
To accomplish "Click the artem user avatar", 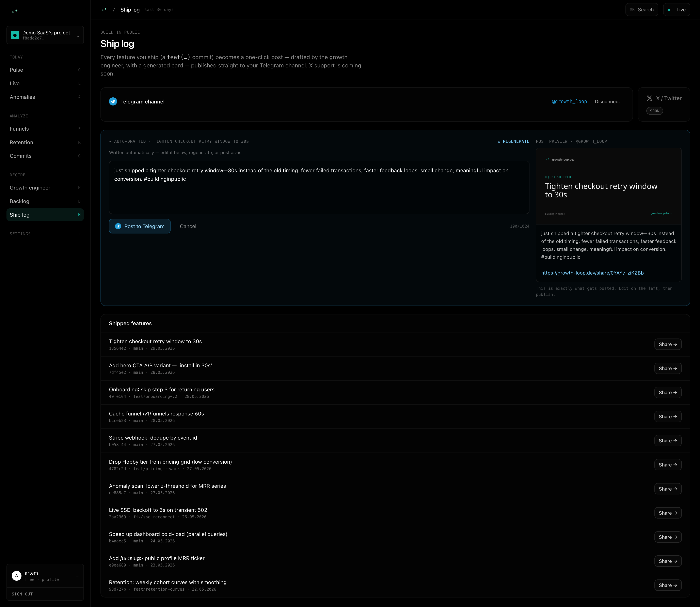I will (17, 575).
